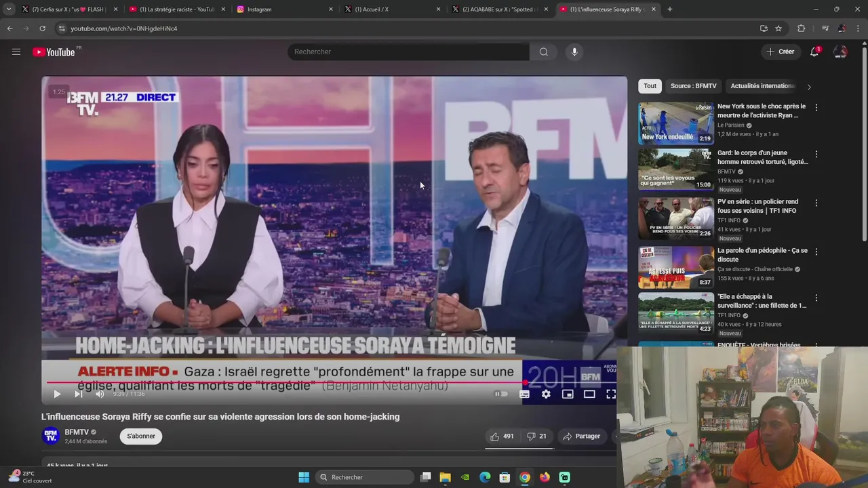868x488 pixels.
Task: Switch to the Accueil / X browser tab
Action: [x=392, y=9]
